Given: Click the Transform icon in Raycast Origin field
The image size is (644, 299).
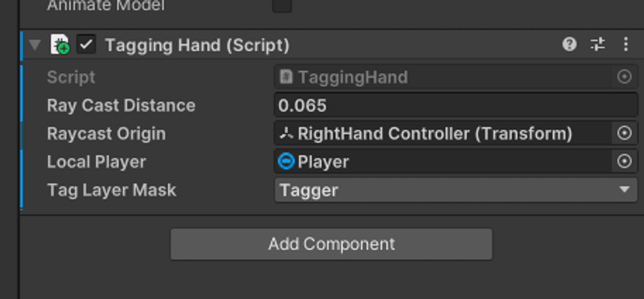Looking at the screenshot, I should coord(287,134).
